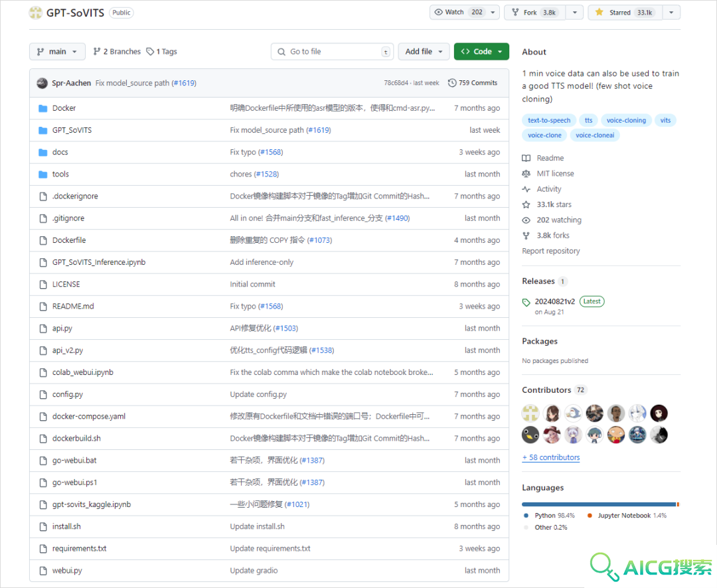Open the main branch dropdown
Image resolution: width=717 pixels, height=588 pixels.
tap(57, 52)
